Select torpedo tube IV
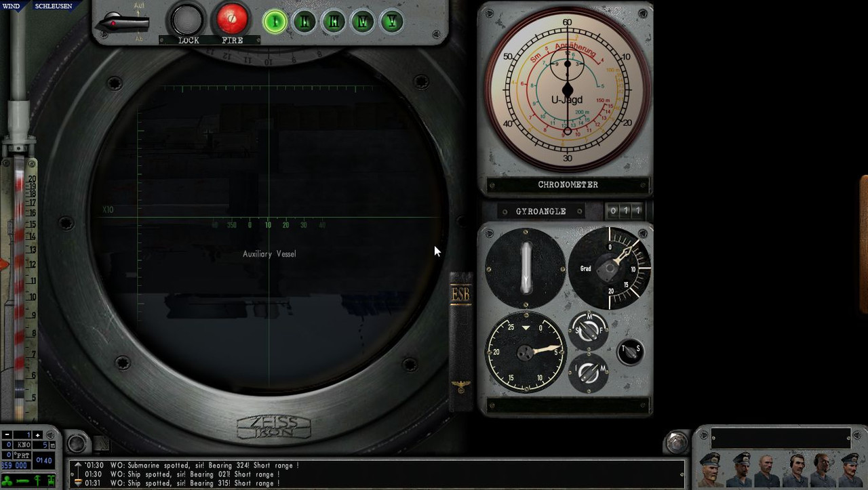This screenshot has width=868, height=490. 363,21
